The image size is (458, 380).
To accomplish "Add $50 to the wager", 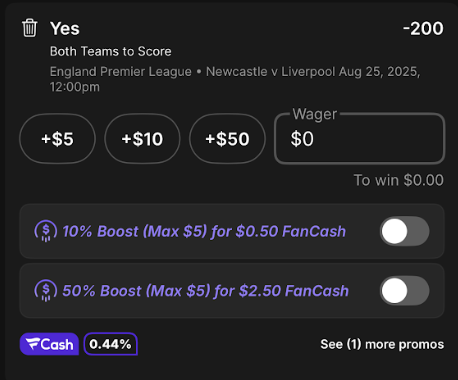I will point(227,139).
